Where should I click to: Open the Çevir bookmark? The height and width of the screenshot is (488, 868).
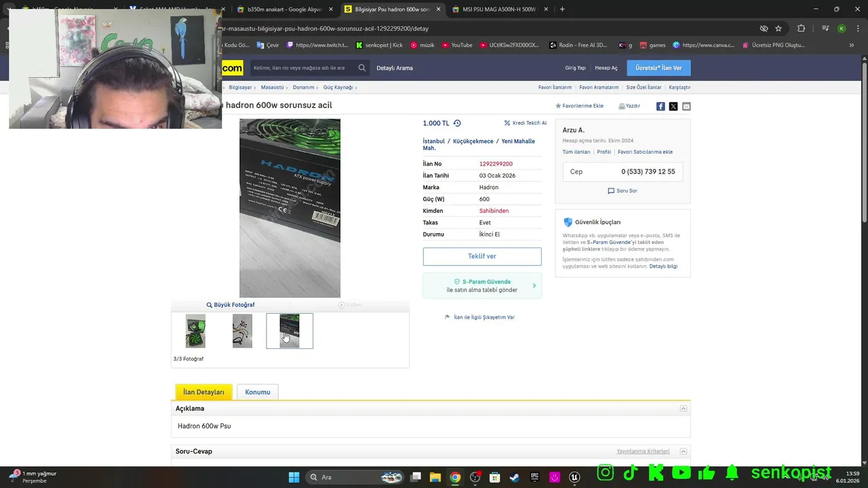coord(268,45)
